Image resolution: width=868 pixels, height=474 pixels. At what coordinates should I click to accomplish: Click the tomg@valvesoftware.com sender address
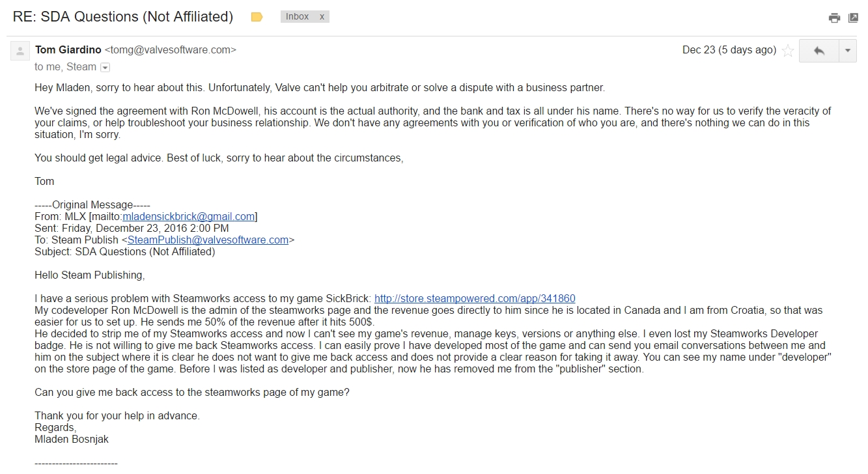tap(171, 49)
